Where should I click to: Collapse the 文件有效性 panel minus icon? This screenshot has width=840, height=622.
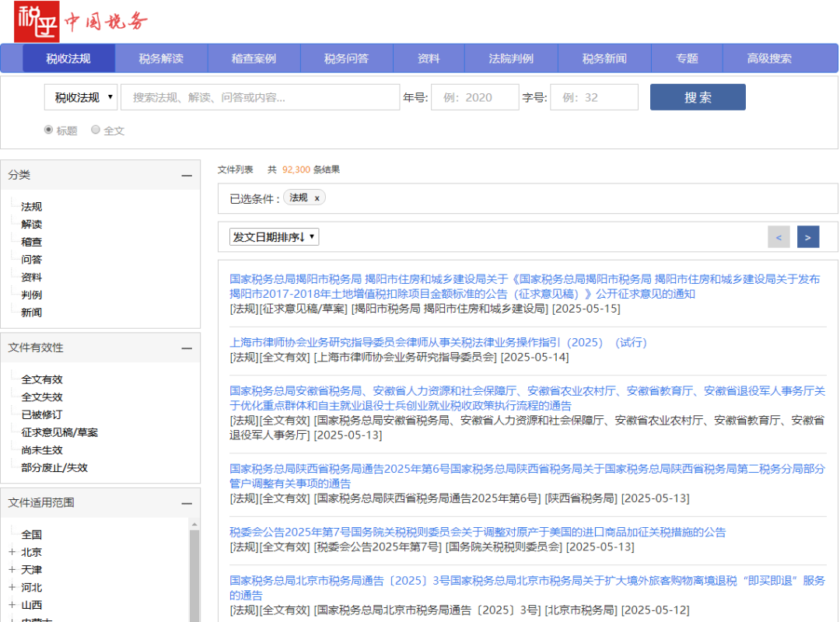click(x=187, y=348)
